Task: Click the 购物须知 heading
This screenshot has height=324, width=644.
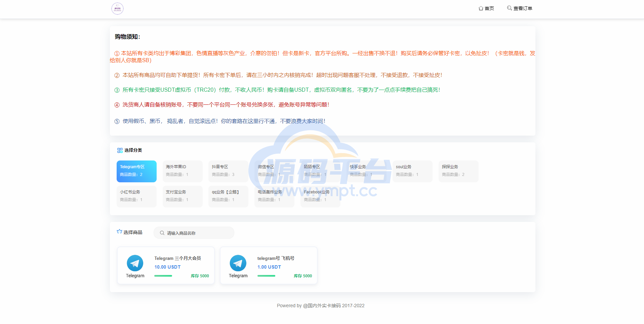Action: point(127,37)
